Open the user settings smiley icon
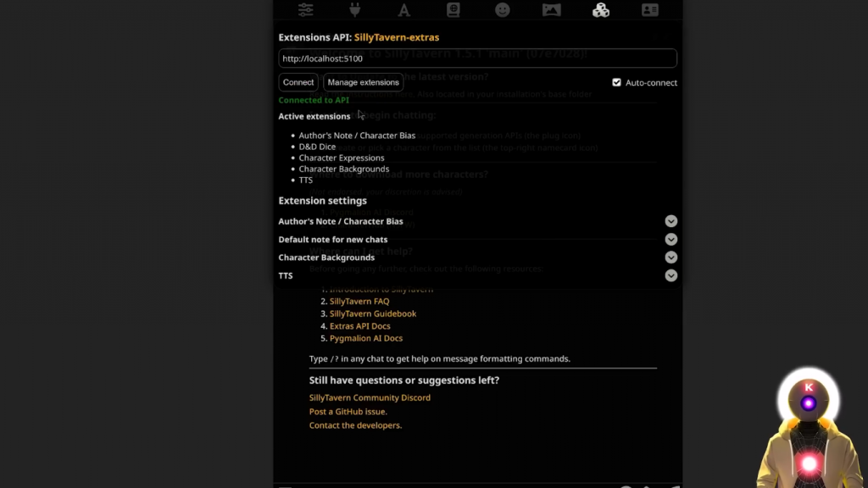 (x=503, y=10)
